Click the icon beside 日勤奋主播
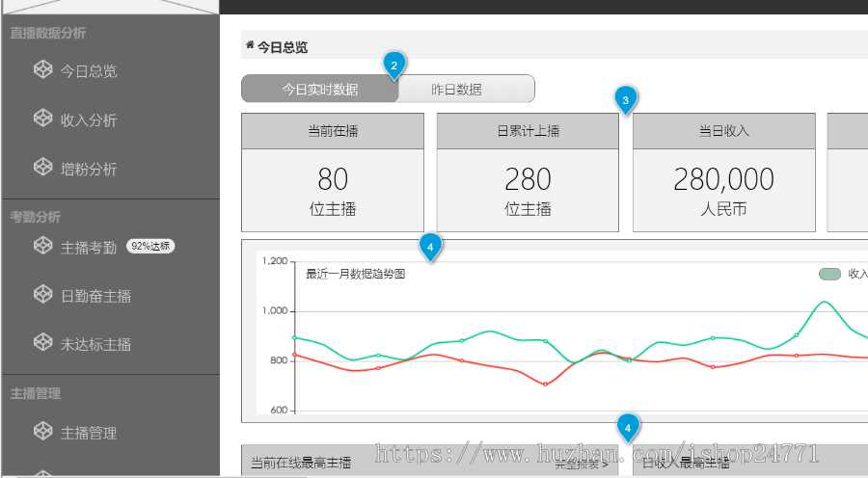This screenshot has width=868, height=478. click(42, 294)
